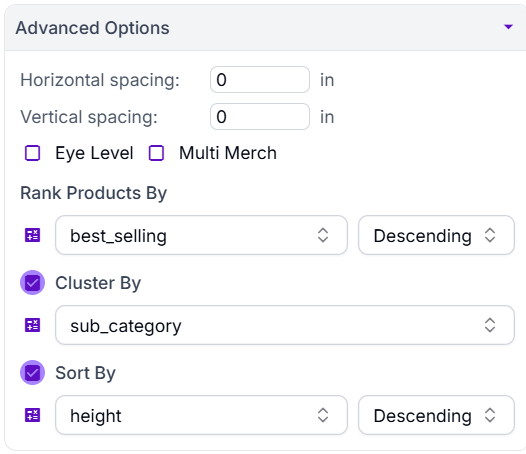
Task: Focus the Horizontal spacing input field
Action: point(260,80)
